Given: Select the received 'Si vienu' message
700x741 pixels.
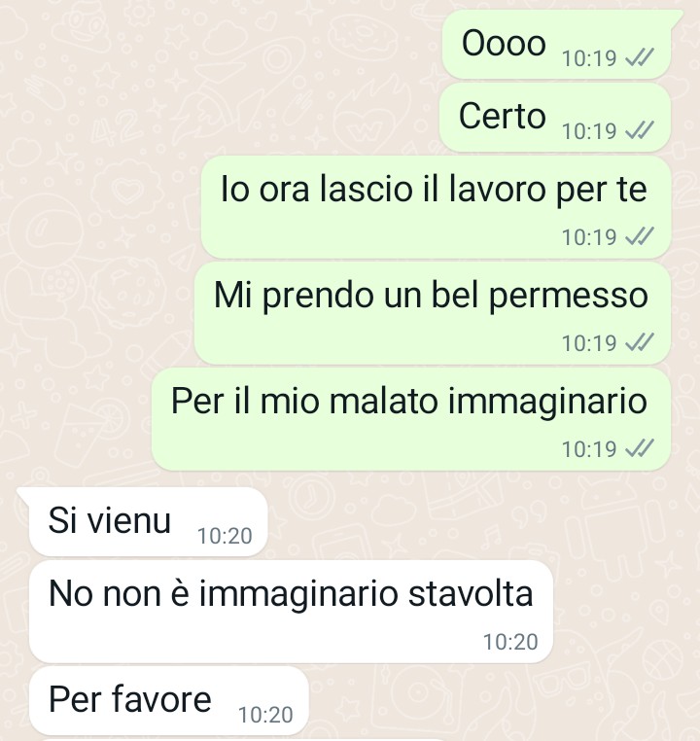Looking at the screenshot, I should [148, 521].
